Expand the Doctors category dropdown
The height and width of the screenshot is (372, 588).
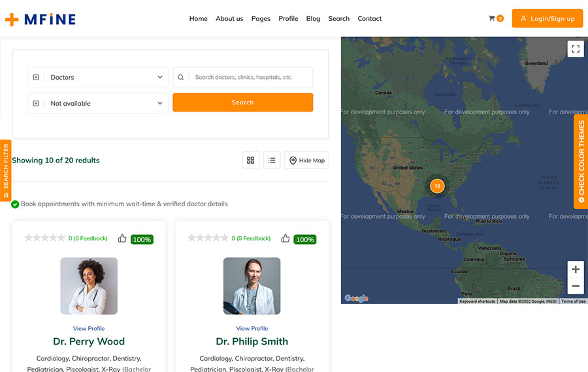tap(98, 77)
